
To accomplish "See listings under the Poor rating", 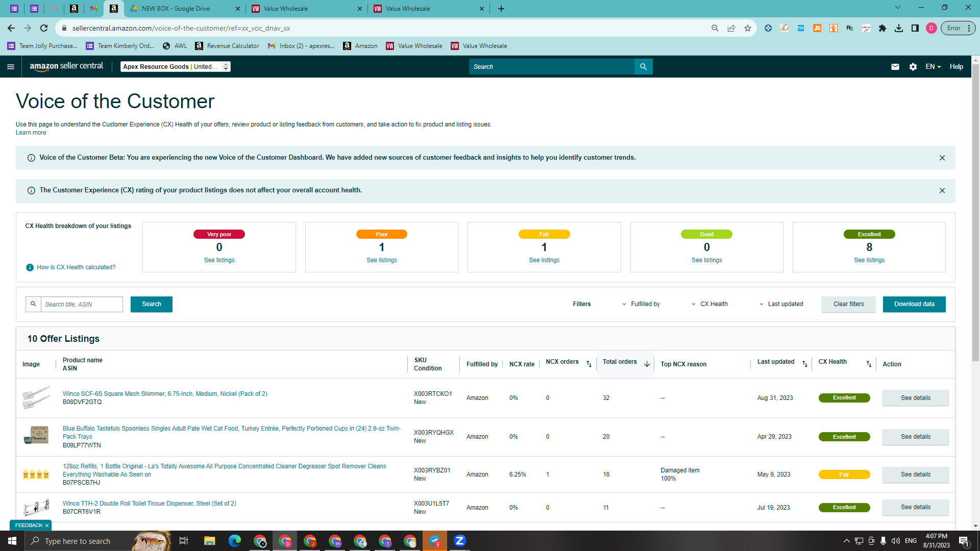I will coord(382,260).
